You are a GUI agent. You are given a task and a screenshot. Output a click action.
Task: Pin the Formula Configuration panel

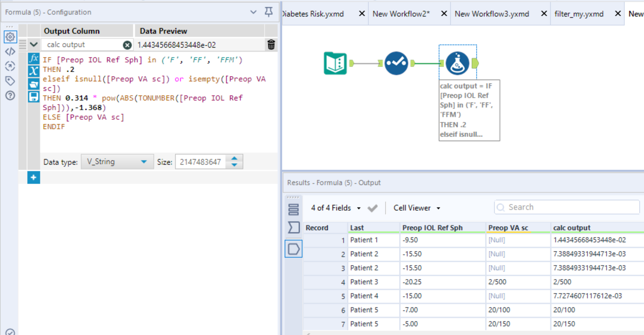coord(269,12)
